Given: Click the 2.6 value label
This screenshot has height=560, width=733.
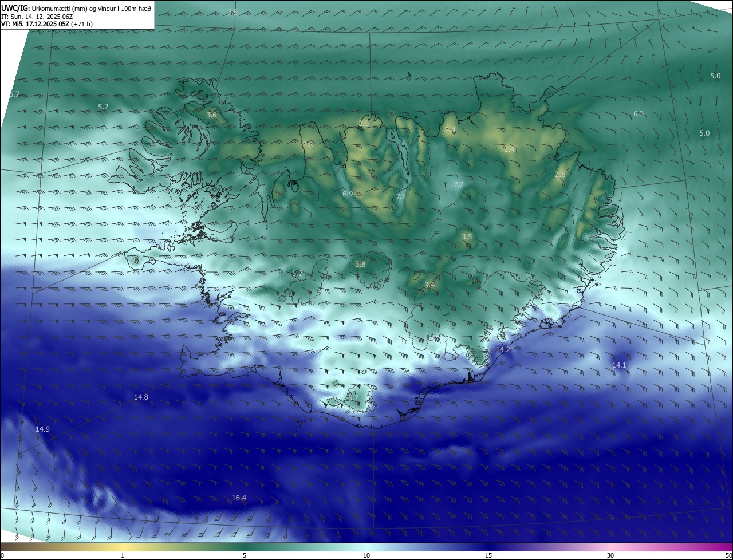Looking at the screenshot, I should [x=560, y=175].
